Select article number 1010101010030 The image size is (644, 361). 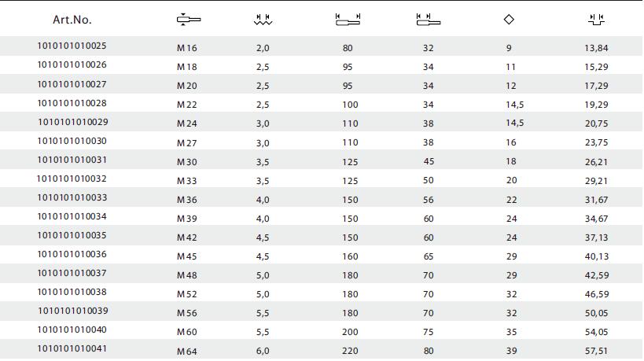tap(72, 141)
